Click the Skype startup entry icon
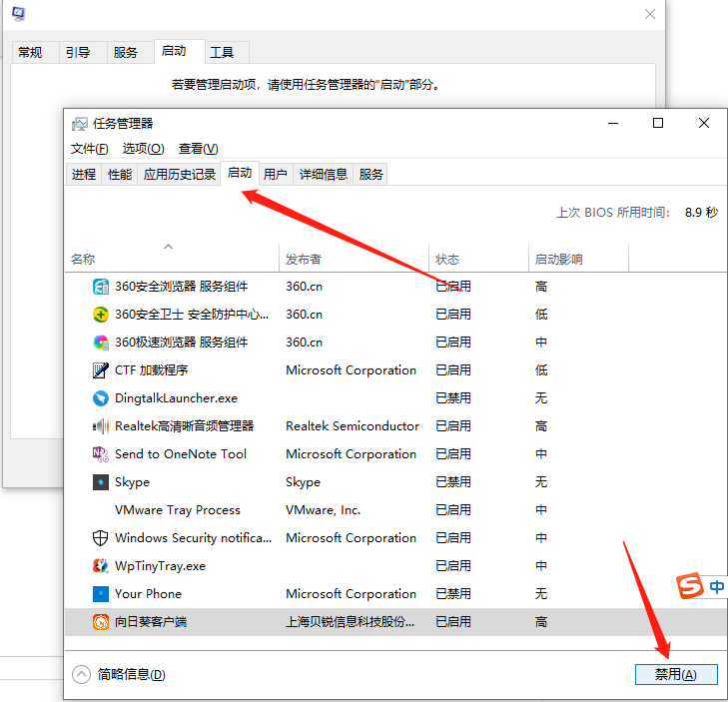Screen dimensions: 728x702 100,482
